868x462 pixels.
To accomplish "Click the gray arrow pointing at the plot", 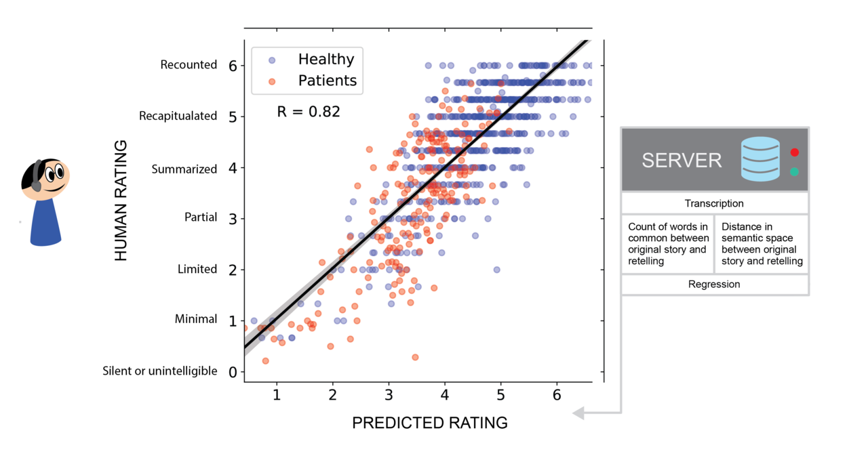I will 578,413.
